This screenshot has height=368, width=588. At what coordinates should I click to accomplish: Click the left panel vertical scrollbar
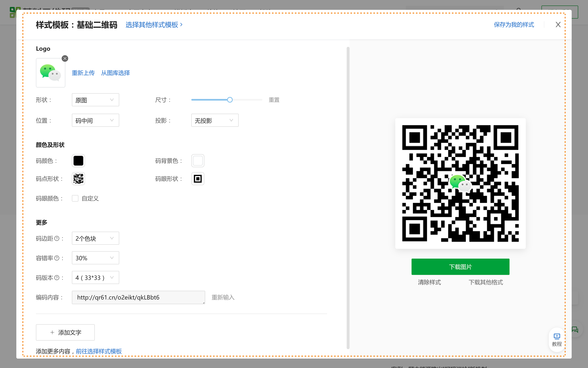point(348,198)
